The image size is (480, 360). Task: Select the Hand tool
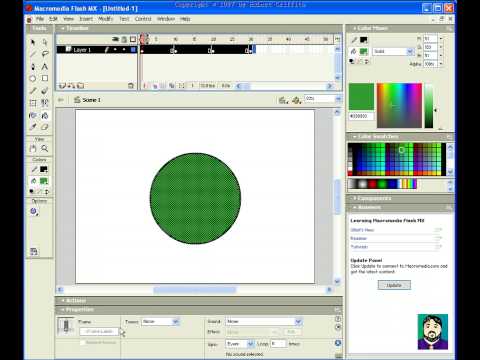[33, 148]
